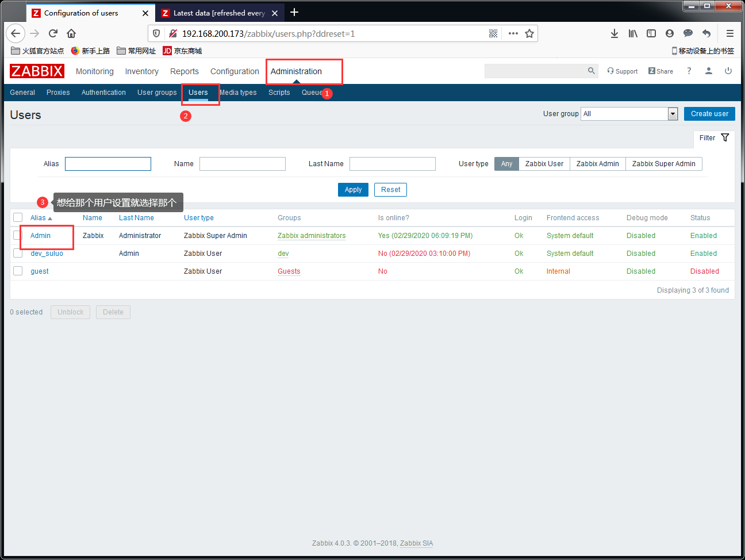Open the Reports menu
Screen dimensions: 745x560
pyautogui.click(x=185, y=71)
